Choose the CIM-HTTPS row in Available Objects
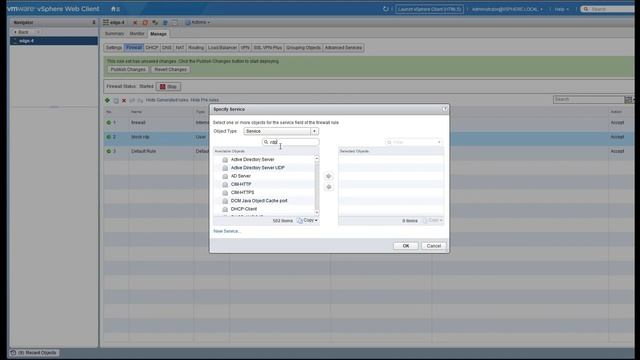Viewport: 640px width, 360px height. (x=264, y=192)
